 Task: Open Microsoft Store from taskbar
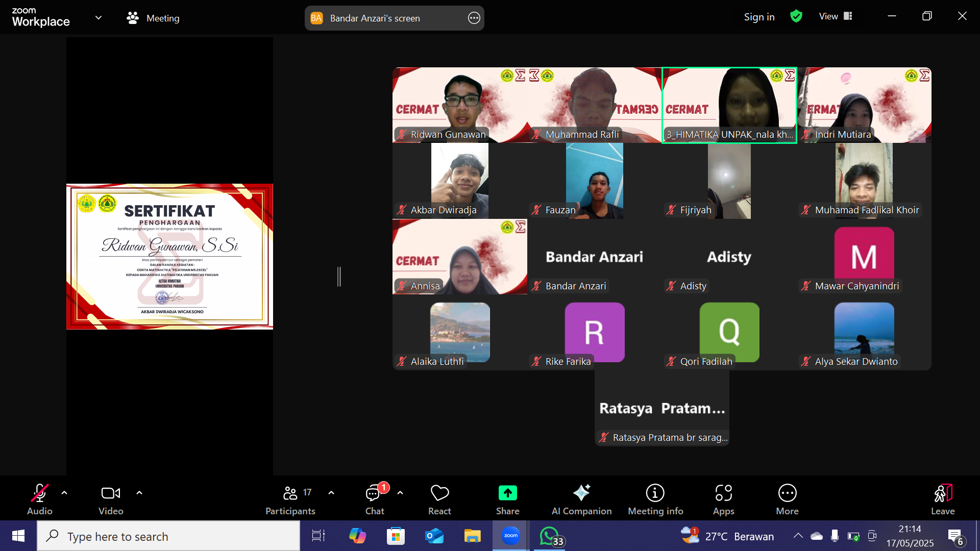coord(396,536)
